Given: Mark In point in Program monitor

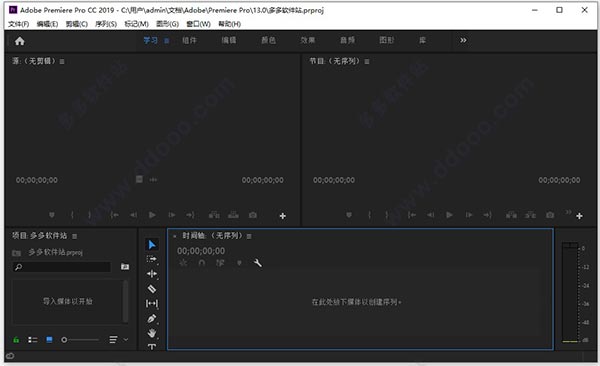Looking at the screenshot, I should (x=369, y=215).
